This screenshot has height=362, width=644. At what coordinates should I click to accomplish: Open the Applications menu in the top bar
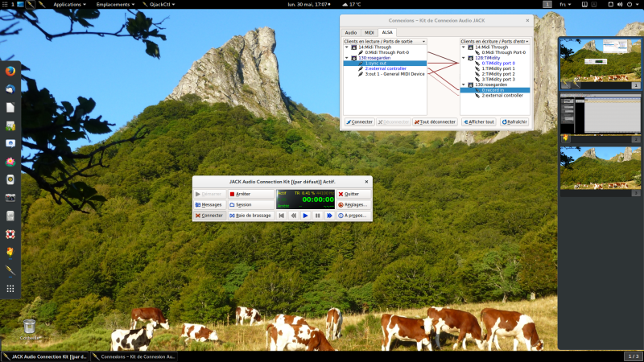tap(69, 4)
